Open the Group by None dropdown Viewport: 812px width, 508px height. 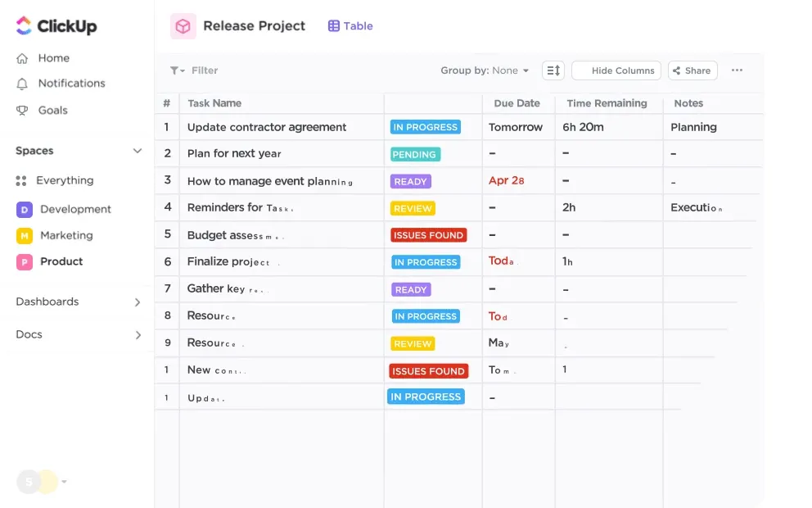coord(485,70)
